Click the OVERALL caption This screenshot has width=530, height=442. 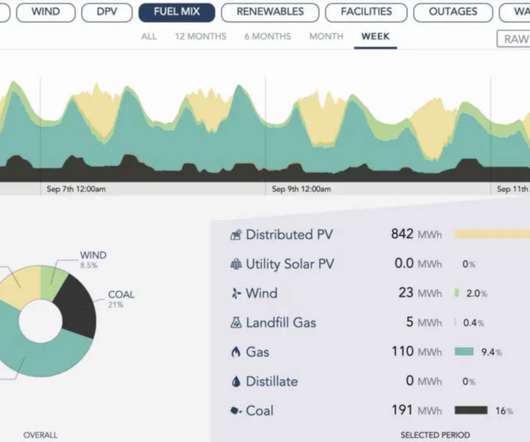pos(41,435)
